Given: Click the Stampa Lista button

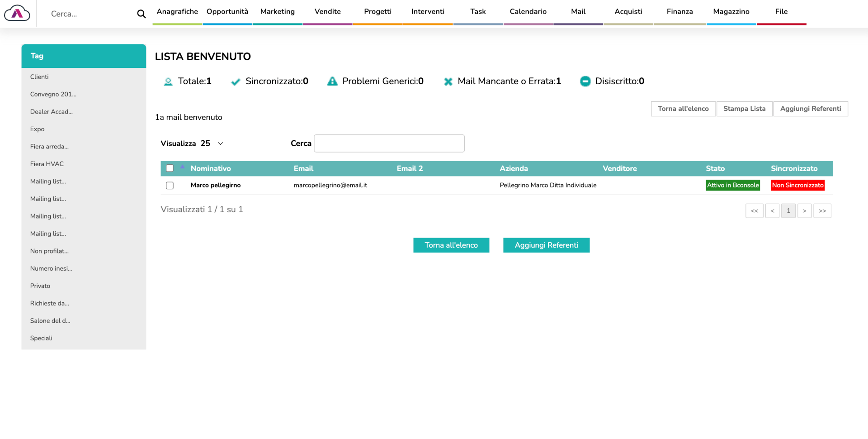Looking at the screenshot, I should [x=744, y=109].
